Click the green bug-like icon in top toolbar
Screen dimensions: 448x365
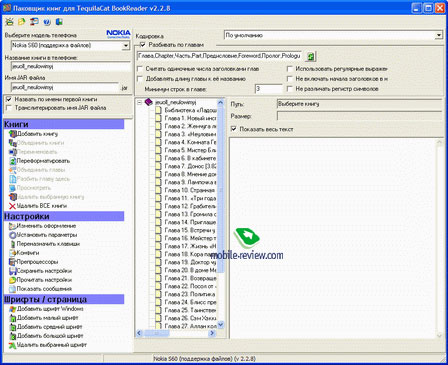click(x=9, y=22)
